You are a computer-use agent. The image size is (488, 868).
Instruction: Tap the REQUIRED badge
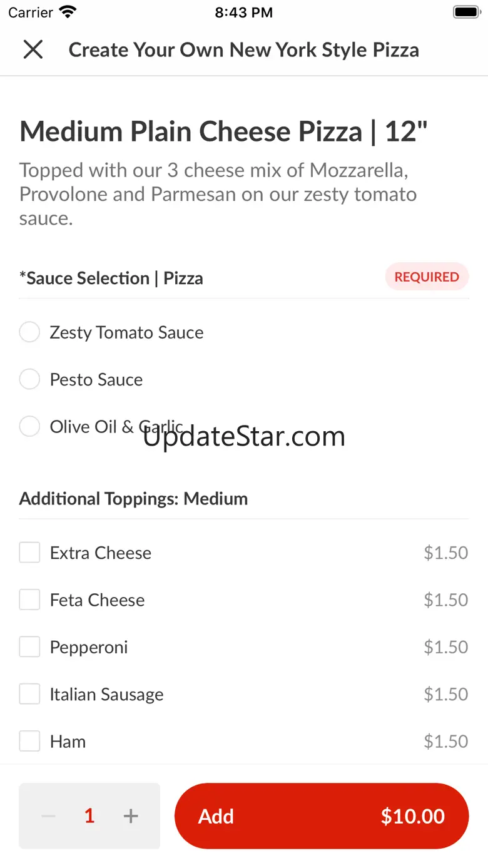[427, 277]
